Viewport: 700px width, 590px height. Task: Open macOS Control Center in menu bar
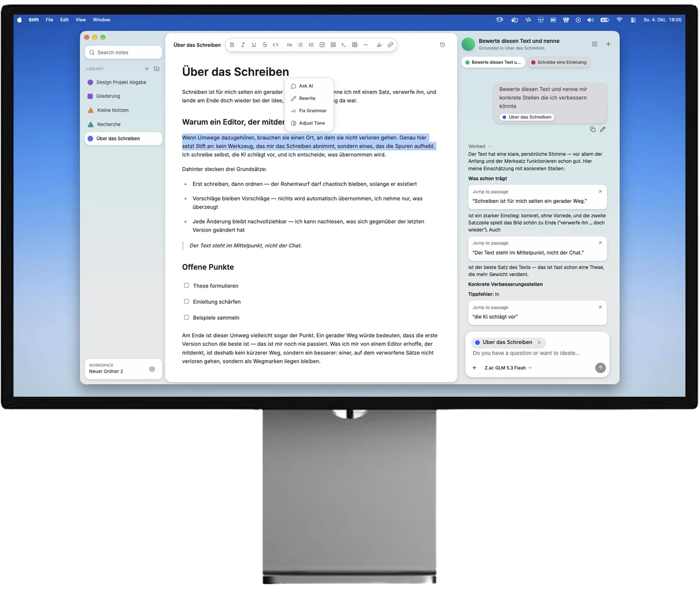633,20
